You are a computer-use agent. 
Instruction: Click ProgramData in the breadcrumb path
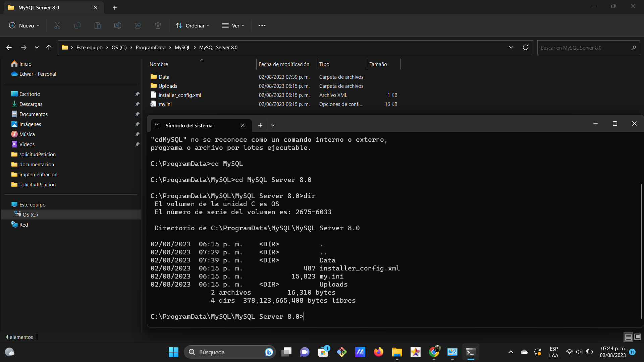pyautogui.click(x=151, y=48)
